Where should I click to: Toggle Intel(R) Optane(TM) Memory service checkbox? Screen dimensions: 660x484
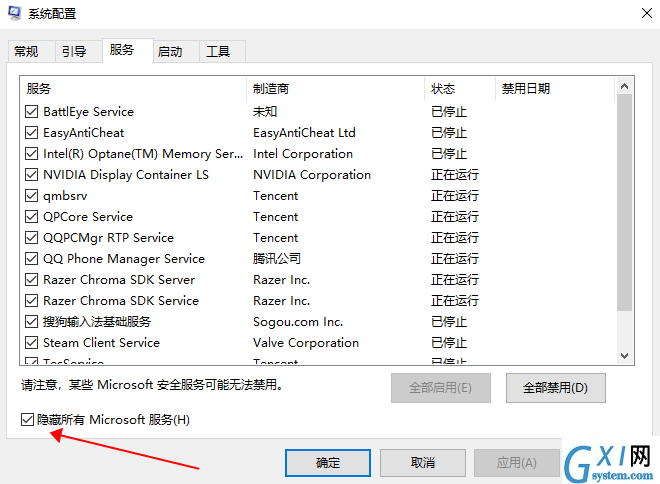pyautogui.click(x=32, y=154)
